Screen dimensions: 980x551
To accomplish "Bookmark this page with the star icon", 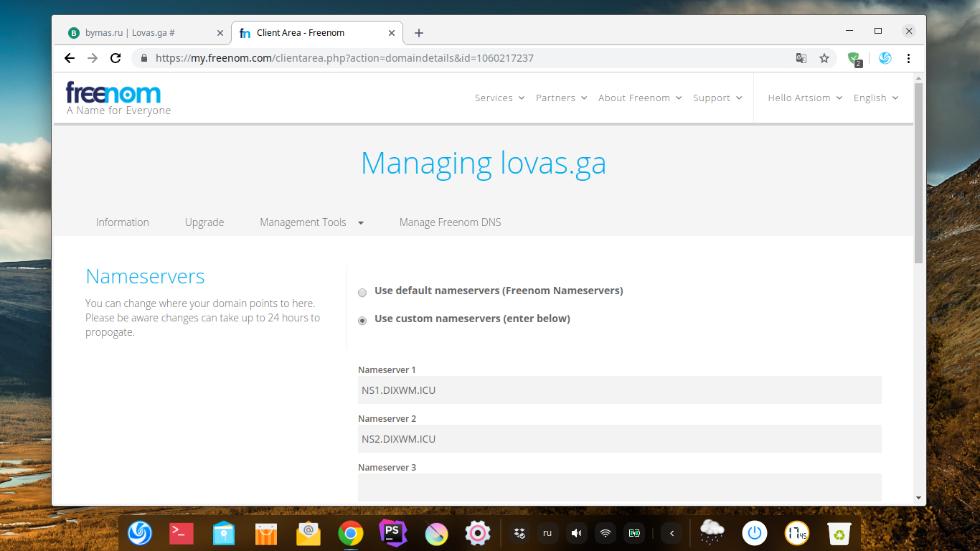I will pyautogui.click(x=824, y=58).
